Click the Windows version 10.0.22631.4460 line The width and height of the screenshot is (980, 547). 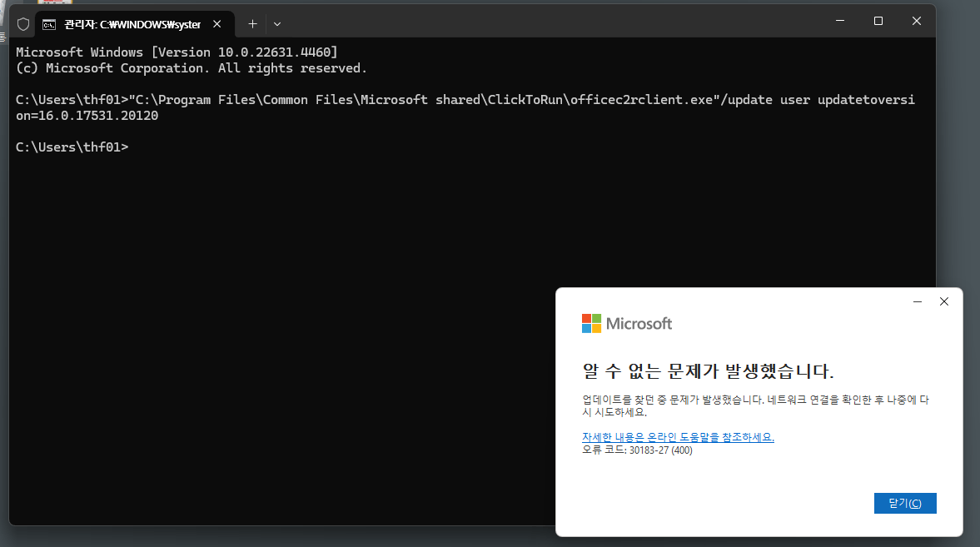coord(177,52)
